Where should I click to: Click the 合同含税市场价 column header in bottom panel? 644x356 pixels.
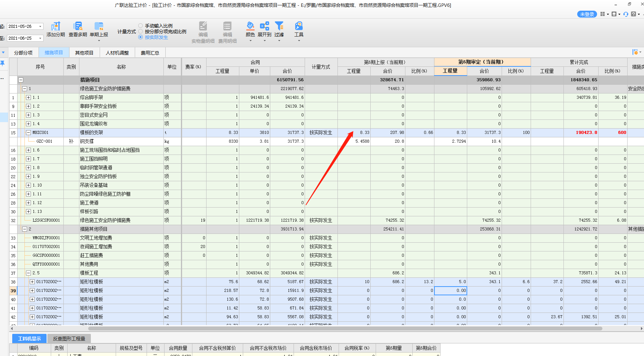click(x=316, y=348)
